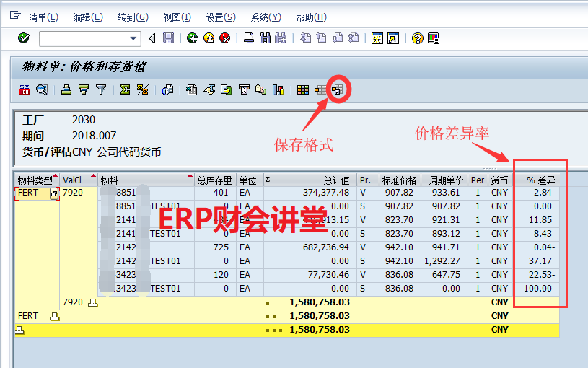Click the Set Filter funnel icon
Screen dimensions: 588x368
[101, 90]
